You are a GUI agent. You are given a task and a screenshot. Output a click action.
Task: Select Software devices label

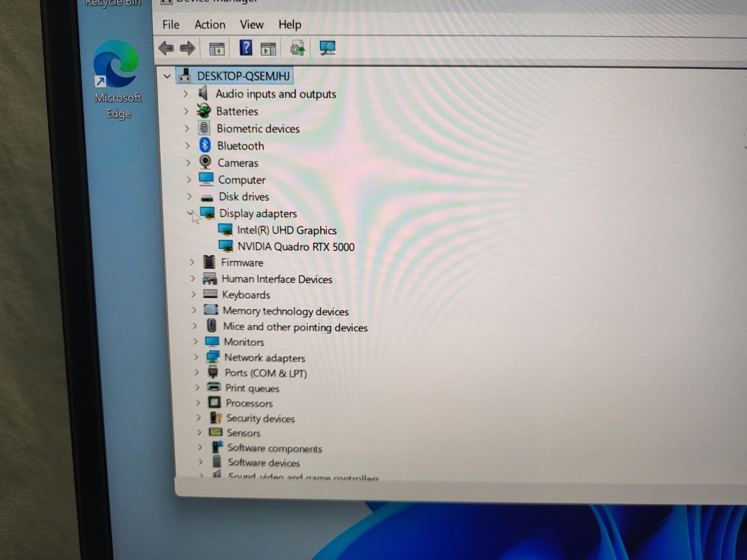coord(264,462)
